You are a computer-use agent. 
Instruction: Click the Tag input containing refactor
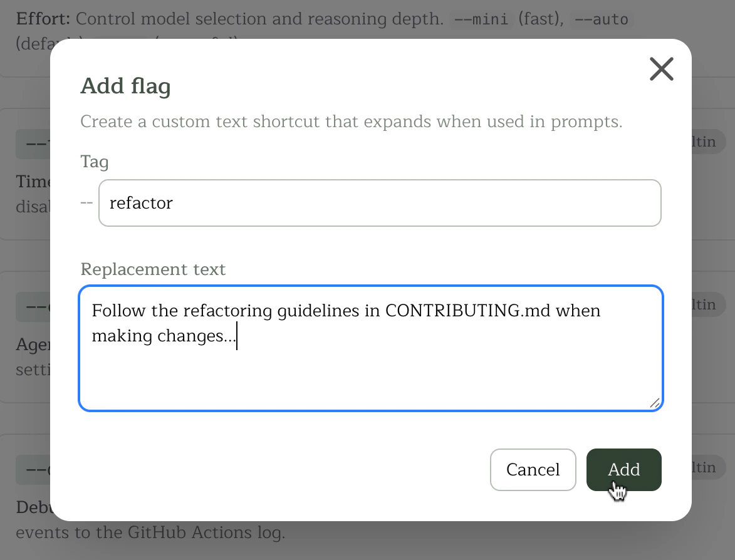pos(380,203)
